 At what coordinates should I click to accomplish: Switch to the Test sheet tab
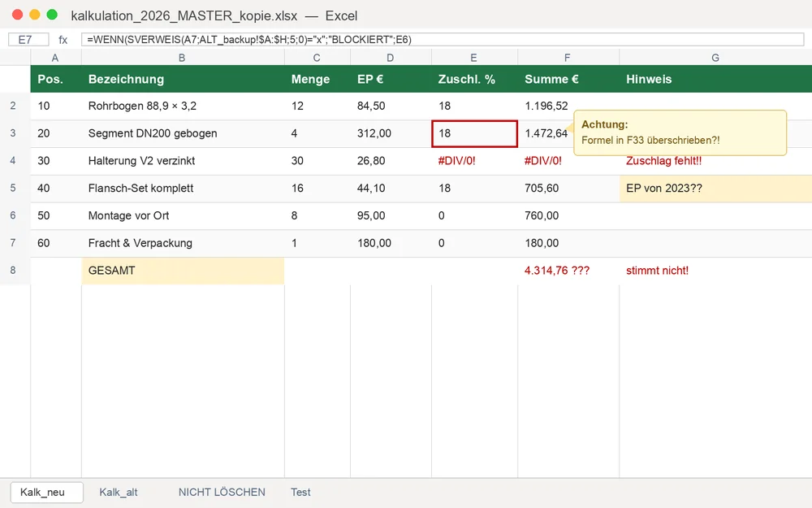pos(300,492)
